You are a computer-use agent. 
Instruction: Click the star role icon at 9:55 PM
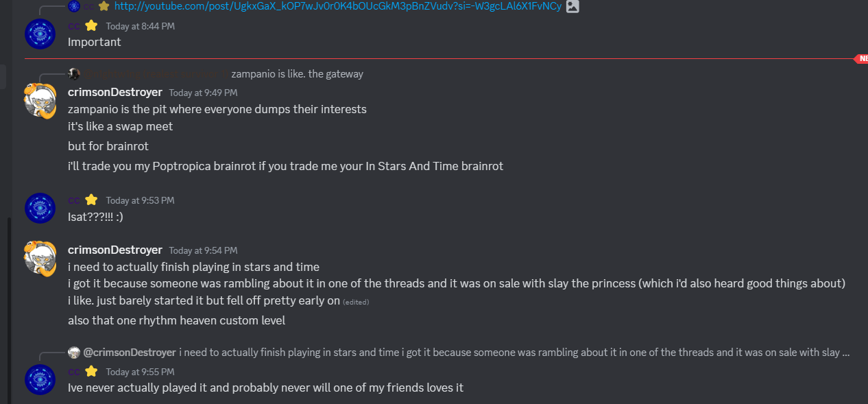coord(91,371)
